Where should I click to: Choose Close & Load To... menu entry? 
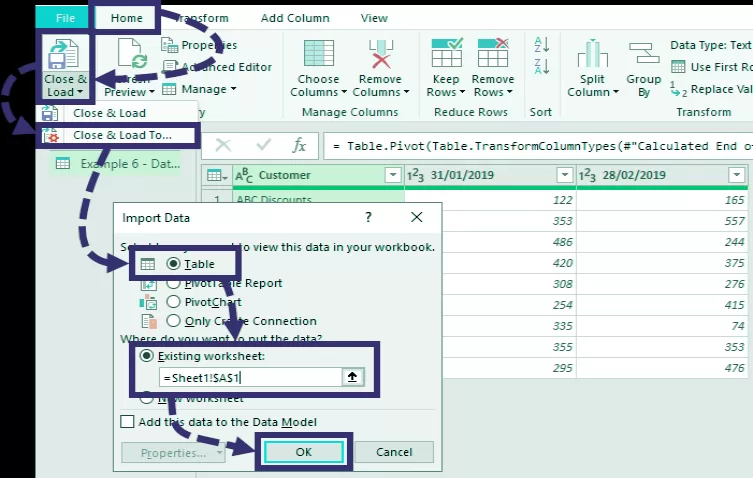coord(122,135)
